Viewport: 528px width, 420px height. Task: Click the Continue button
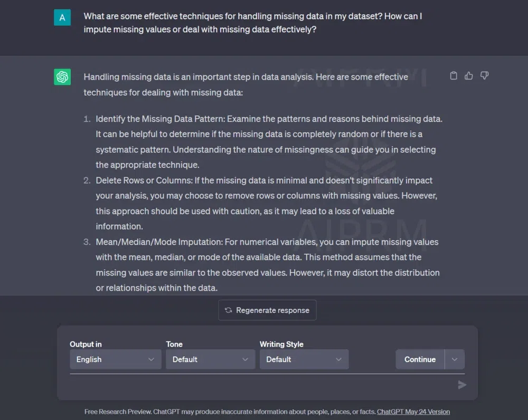(x=420, y=359)
